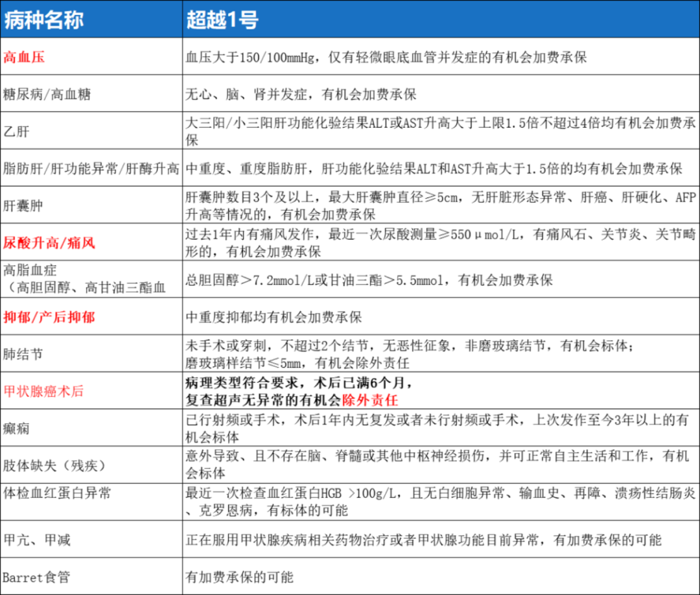This screenshot has height=595, width=700.
Task: Select the 肺结节 row label
Action: click(91, 354)
